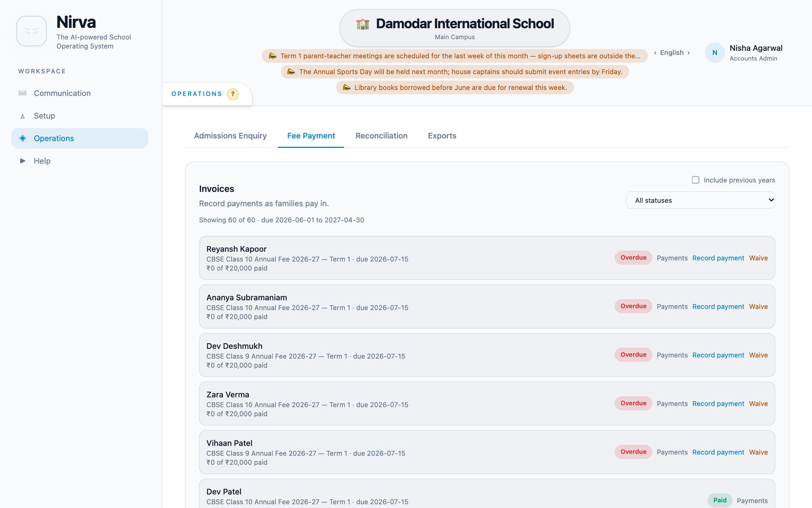This screenshot has width=812, height=508.
Task: View Payments for Dev Patel
Action: coord(752,501)
